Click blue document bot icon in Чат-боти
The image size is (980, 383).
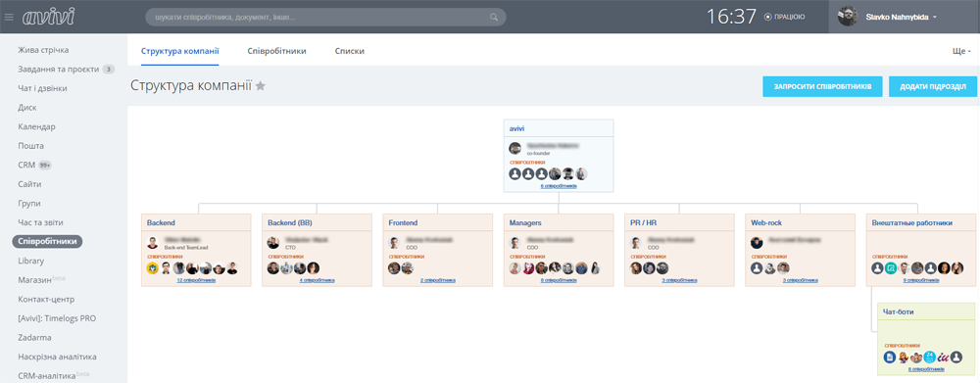coord(890,358)
